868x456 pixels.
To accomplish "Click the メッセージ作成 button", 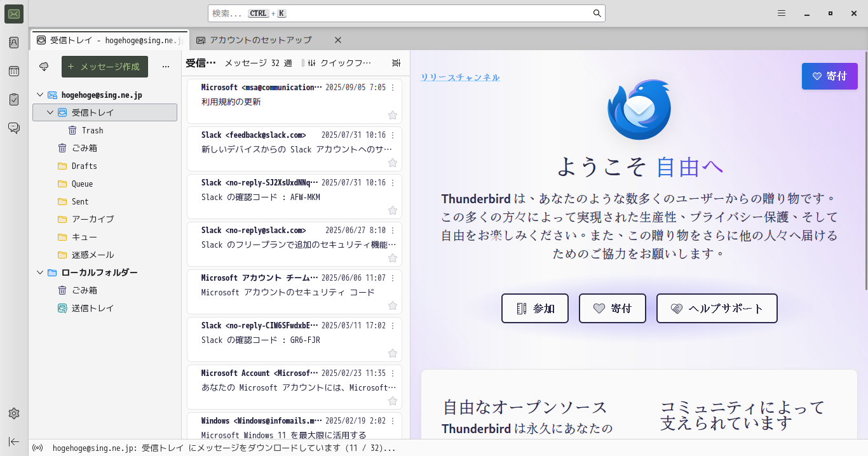I will [x=105, y=67].
